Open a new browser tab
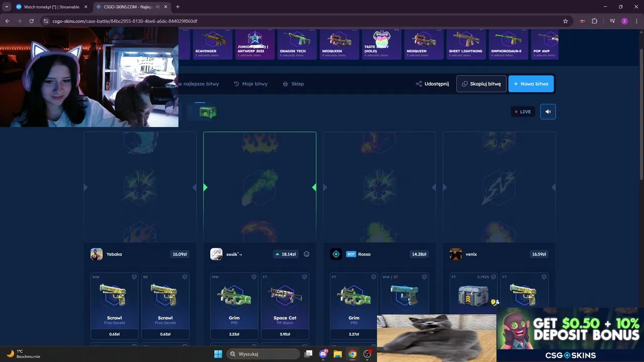 point(178,7)
